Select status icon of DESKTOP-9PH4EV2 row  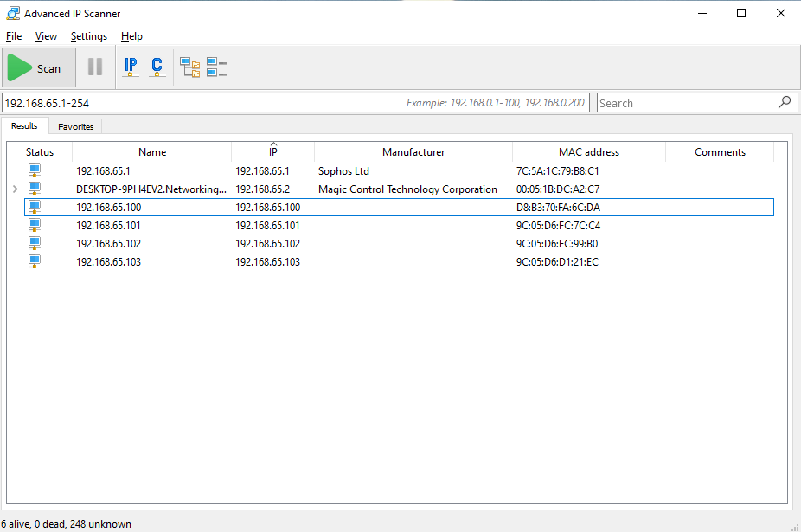pos(35,189)
